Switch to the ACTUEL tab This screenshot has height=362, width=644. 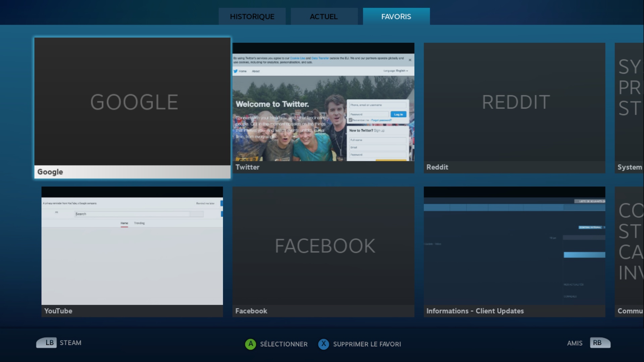[324, 16]
